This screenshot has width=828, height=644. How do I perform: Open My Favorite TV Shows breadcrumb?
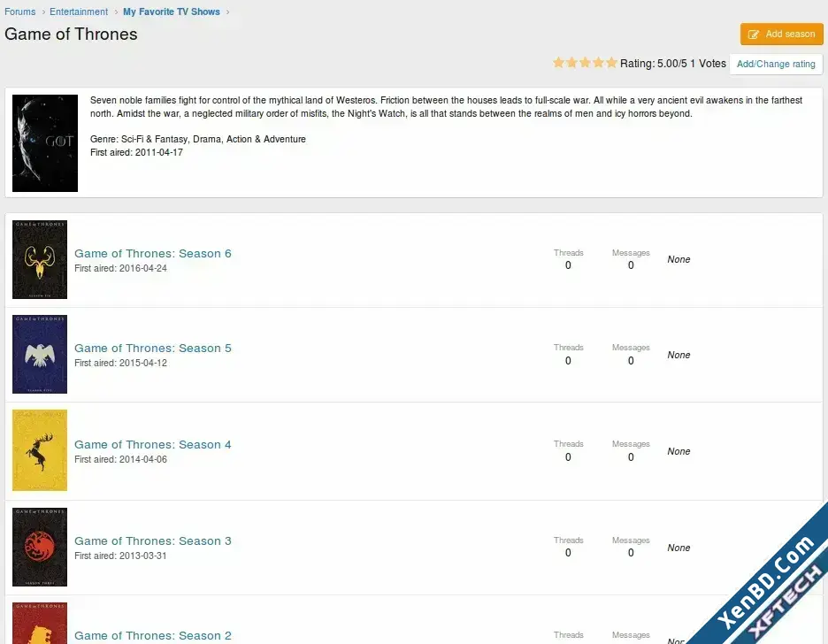(x=171, y=11)
